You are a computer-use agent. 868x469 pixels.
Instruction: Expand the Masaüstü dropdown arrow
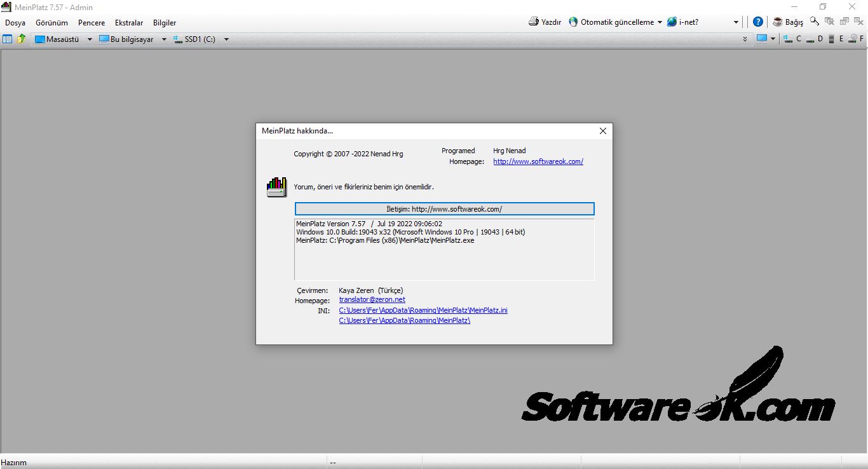90,39
